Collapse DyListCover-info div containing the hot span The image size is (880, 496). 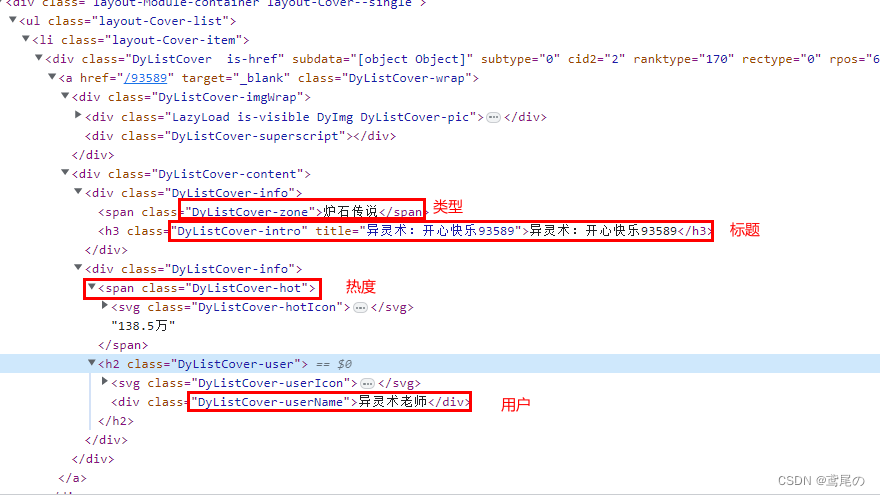(x=78, y=268)
